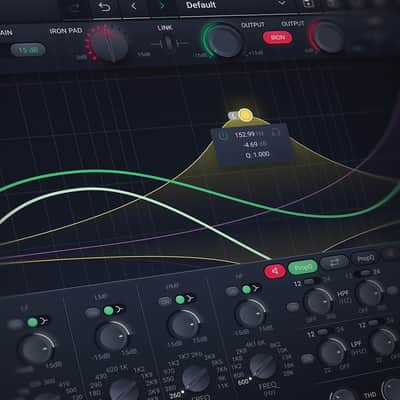The height and width of the screenshot is (400, 400).
Task: Click the Q 1.000 value
Action: click(x=257, y=155)
